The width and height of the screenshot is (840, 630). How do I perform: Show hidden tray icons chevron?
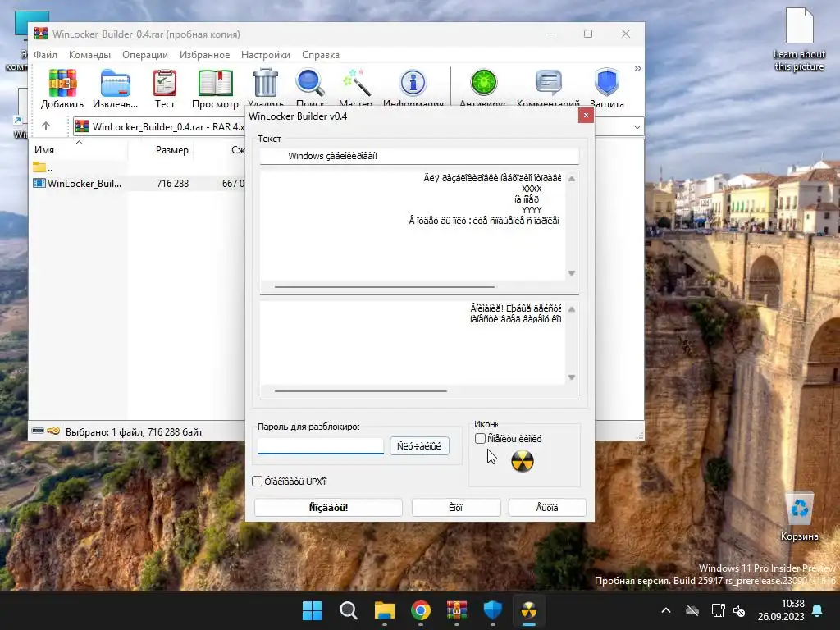pyautogui.click(x=666, y=610)
